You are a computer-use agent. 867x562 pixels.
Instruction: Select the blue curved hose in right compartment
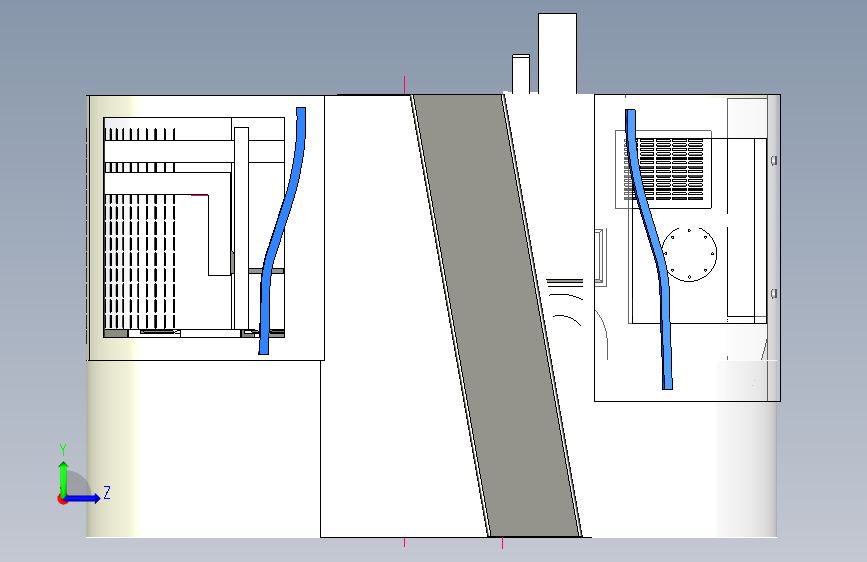(649, 249)
